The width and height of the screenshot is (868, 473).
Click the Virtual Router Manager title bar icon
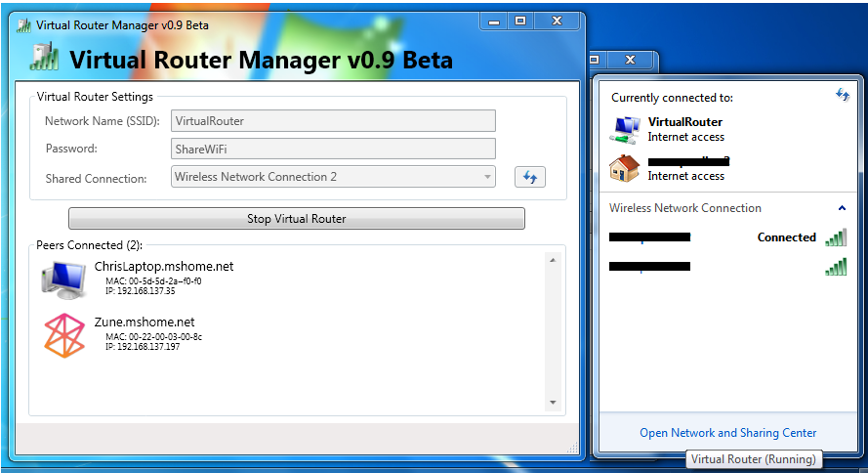[x=23, y=25]
